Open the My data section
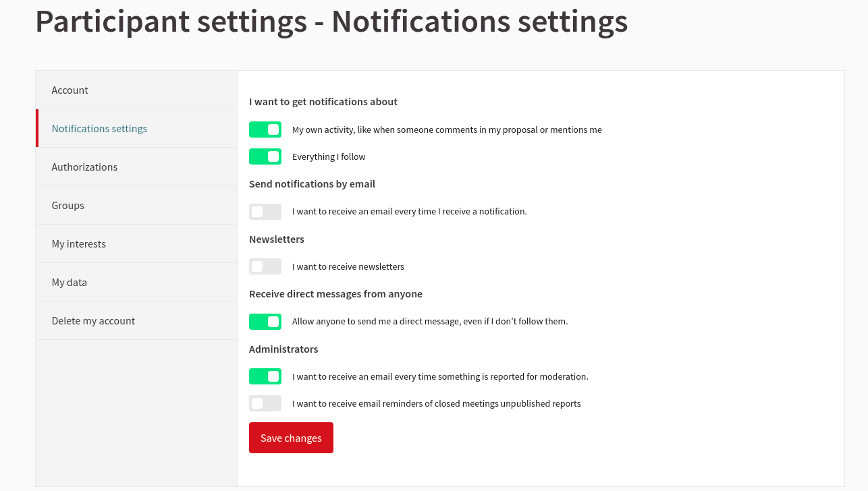 coord(70,283)
